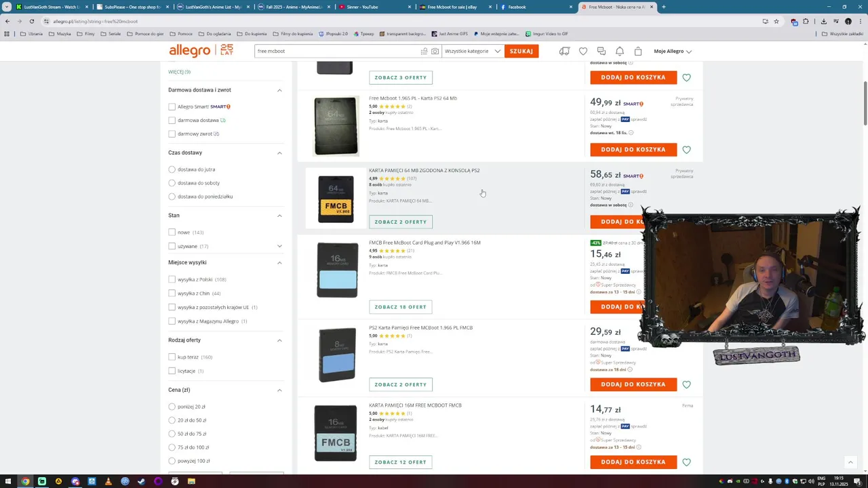
Task: Click 'ZOBACZ 18 OFERT' button
Action: (400, 307)
